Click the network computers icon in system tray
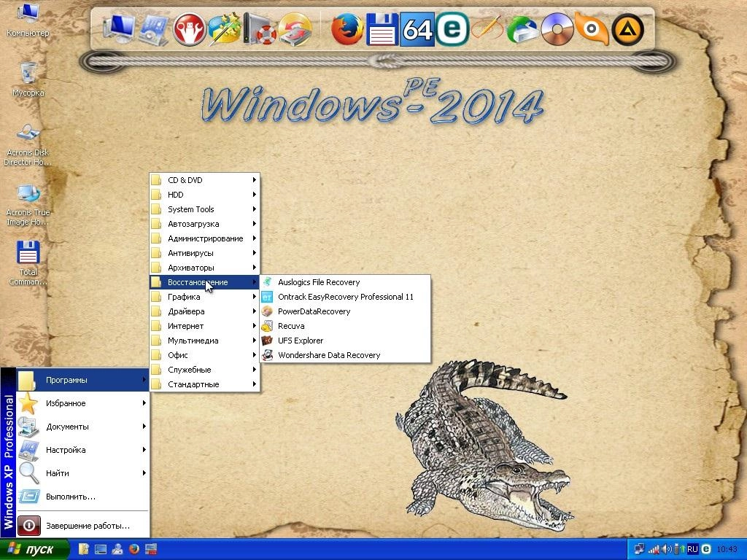The height and width of the screenshot is (560, 747). pyautogui.click(x=639, y=549)
